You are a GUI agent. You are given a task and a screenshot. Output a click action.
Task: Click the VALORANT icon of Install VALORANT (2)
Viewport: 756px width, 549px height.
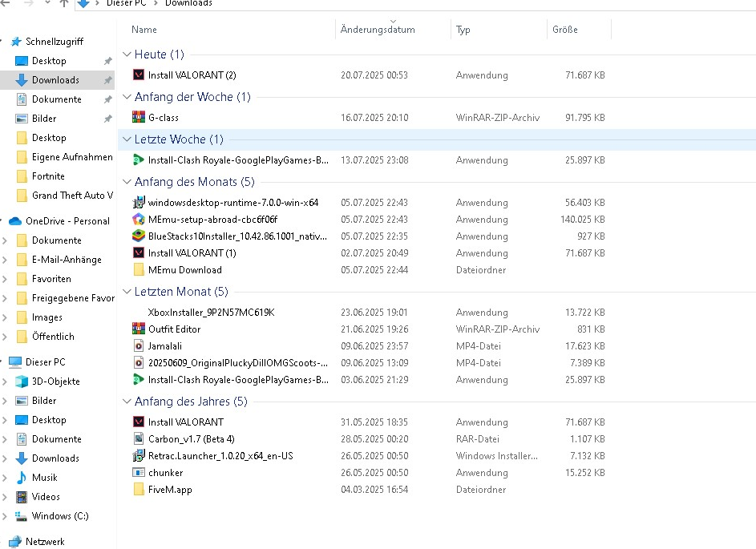pos(139,75)
